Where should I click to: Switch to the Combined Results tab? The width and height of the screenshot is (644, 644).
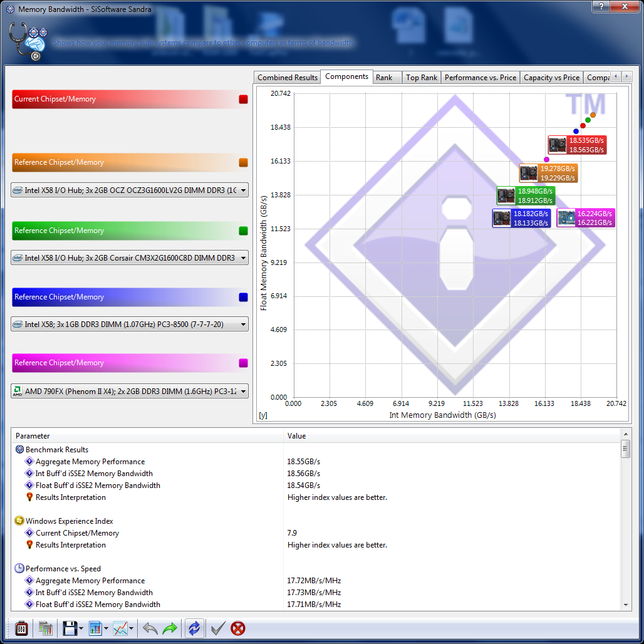click(287, 78)
